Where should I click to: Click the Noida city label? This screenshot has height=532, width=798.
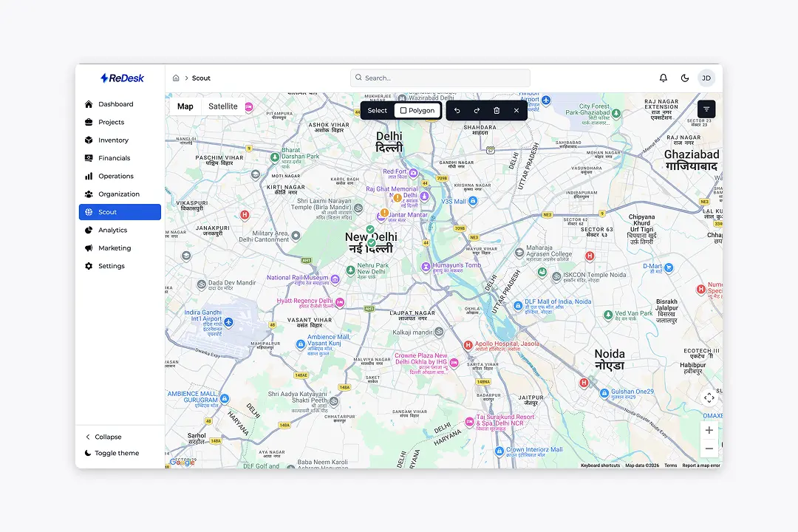[610, 359]
